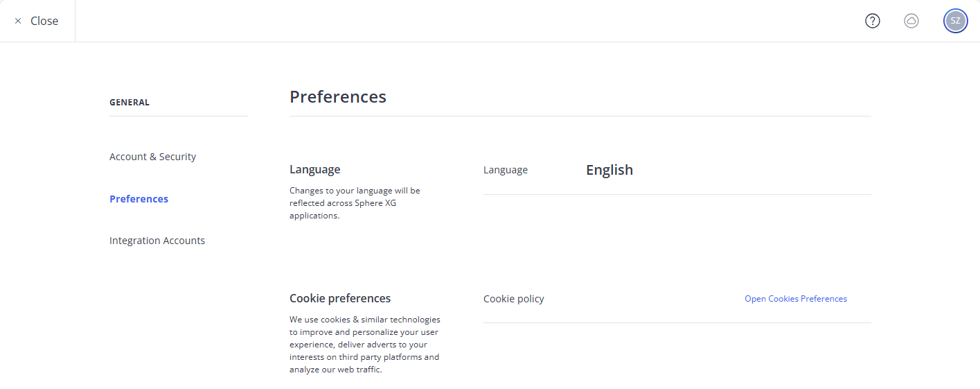This screenshot has width=980, height=389.
Task: Click the divider line below Preferences heading
Action: point(580,116)
